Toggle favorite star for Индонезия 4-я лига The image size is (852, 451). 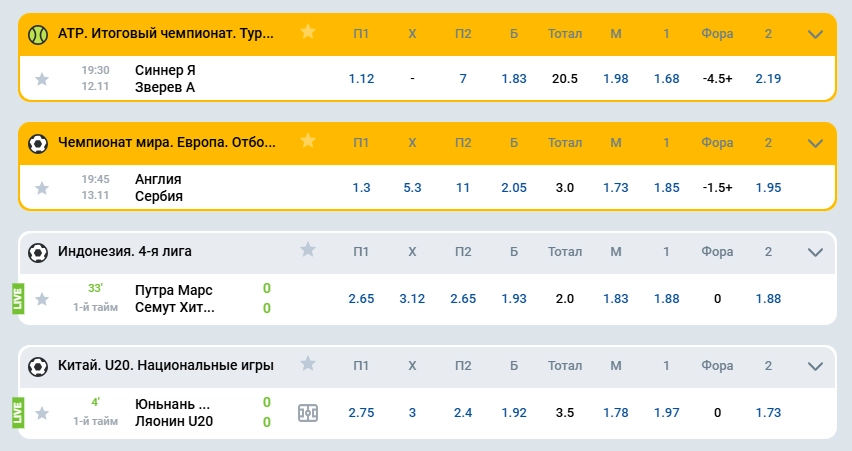point(308,250)
